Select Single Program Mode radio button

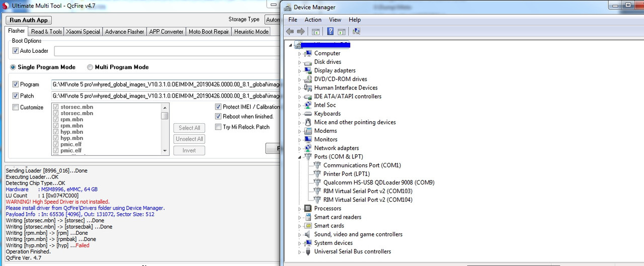point(13,67)
